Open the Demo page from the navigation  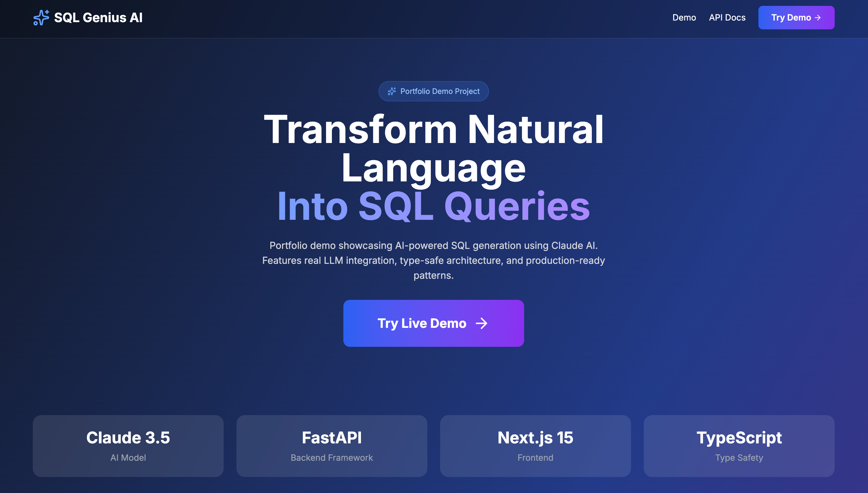point(684,17)
